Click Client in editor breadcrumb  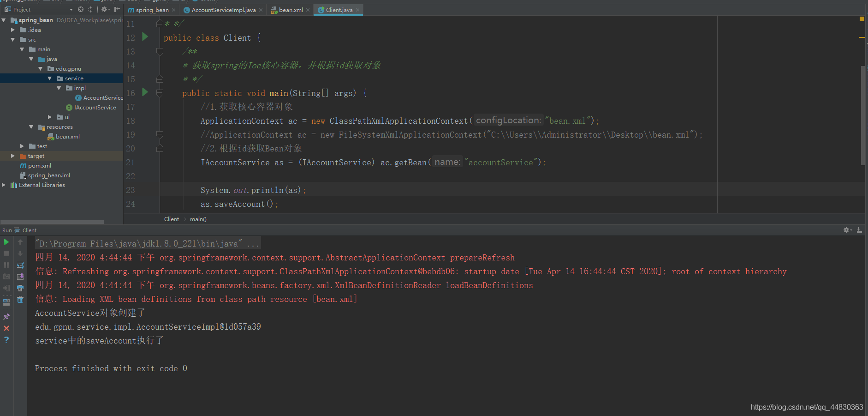[x=172, y=219]
